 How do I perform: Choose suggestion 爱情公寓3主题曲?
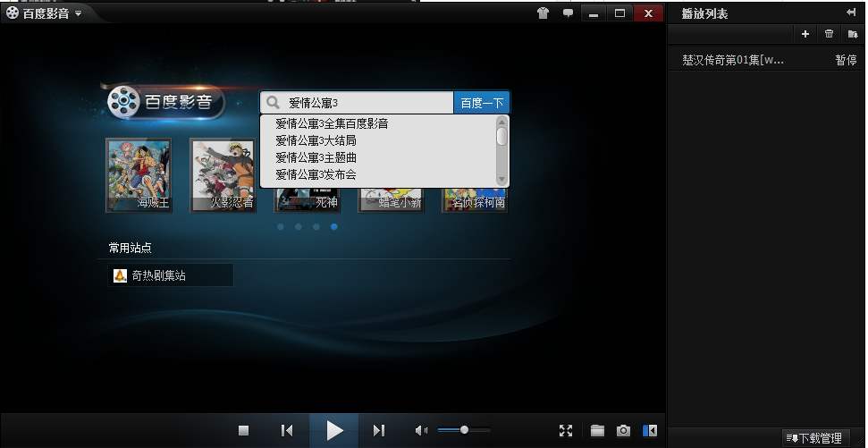(x=316, y=157)
